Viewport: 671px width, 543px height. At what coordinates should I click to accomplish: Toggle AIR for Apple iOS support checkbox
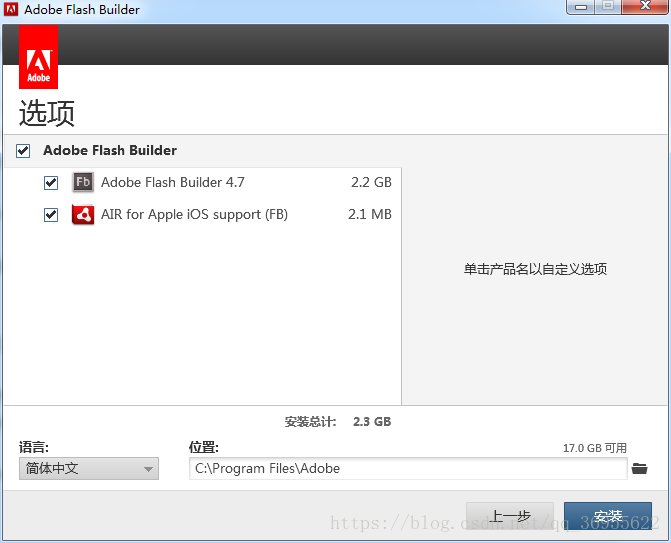point(51,214)
